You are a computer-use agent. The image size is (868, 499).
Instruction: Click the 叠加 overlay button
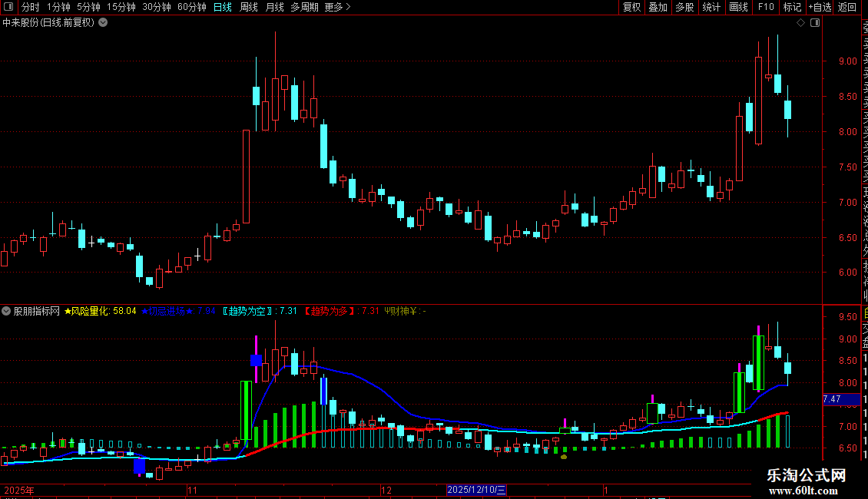point(658,7)
